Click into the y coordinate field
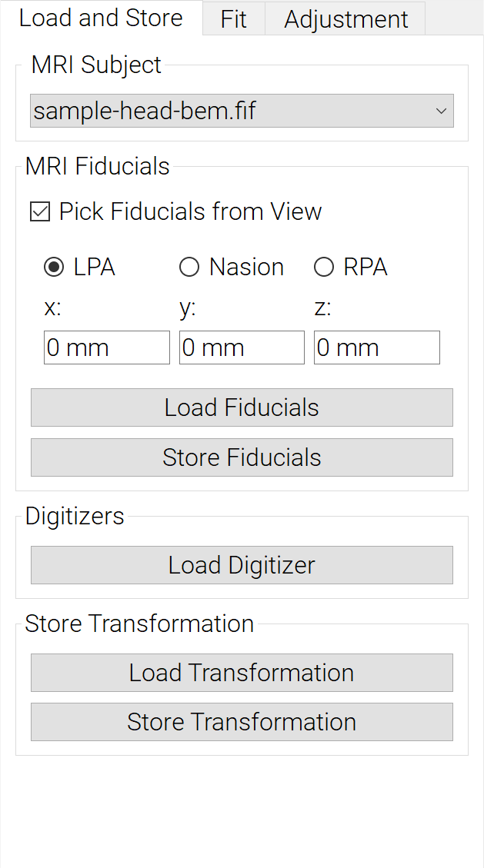This screenshot has width=484, height=868. pos(242,348)
